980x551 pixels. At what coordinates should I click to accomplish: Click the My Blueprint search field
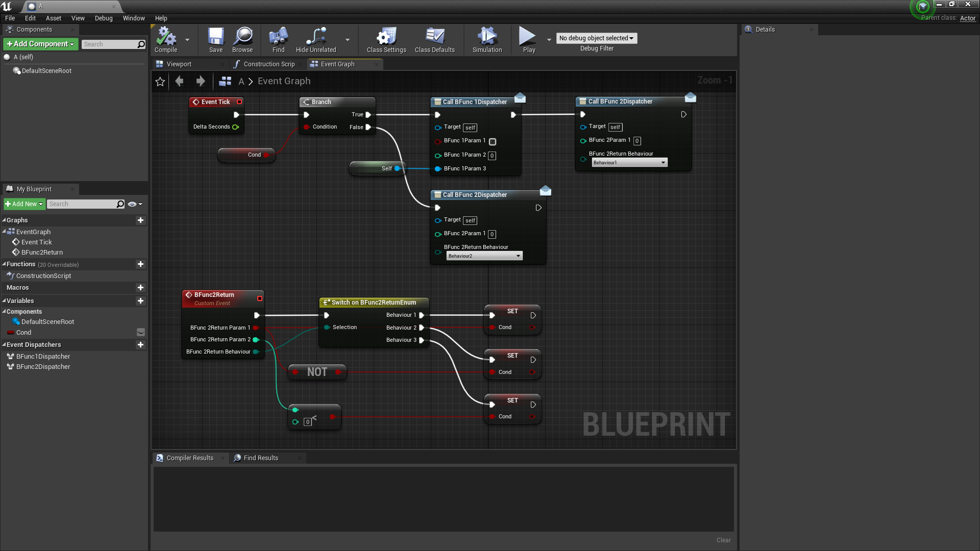tap(82, 204)
